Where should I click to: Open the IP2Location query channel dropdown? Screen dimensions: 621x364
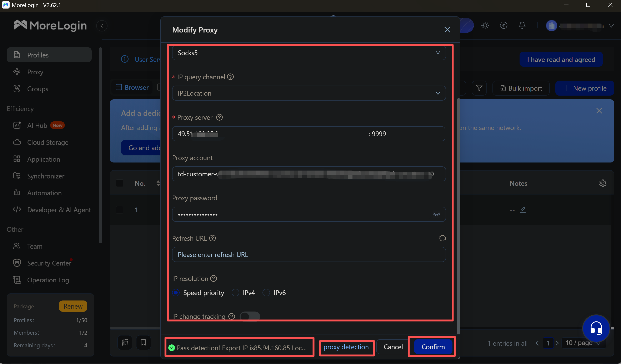(x=309, y=93)
